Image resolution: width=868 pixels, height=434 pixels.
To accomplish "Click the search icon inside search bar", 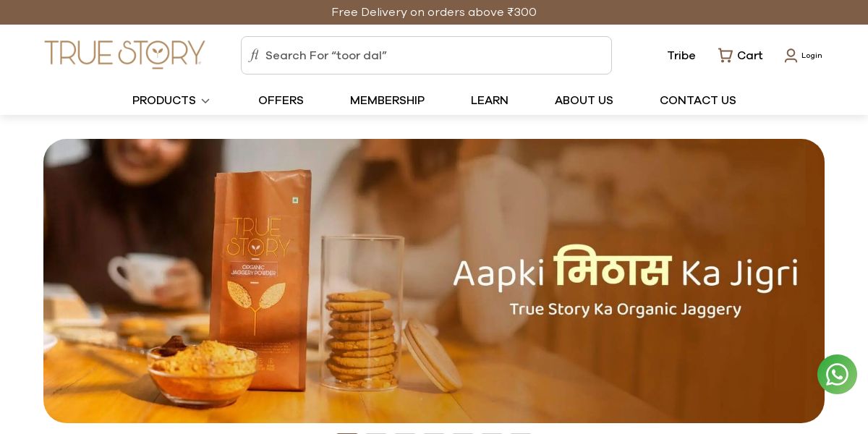I will click(x=254, y=56).
